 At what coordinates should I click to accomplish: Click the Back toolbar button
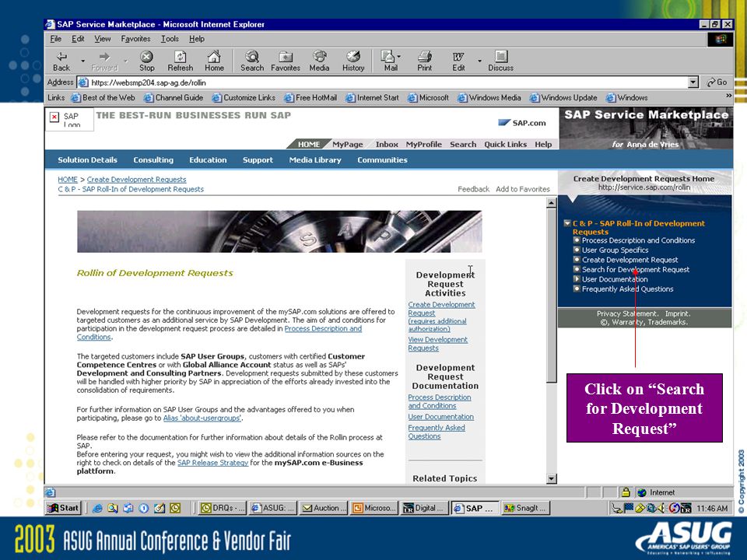[x=61, y=61]
